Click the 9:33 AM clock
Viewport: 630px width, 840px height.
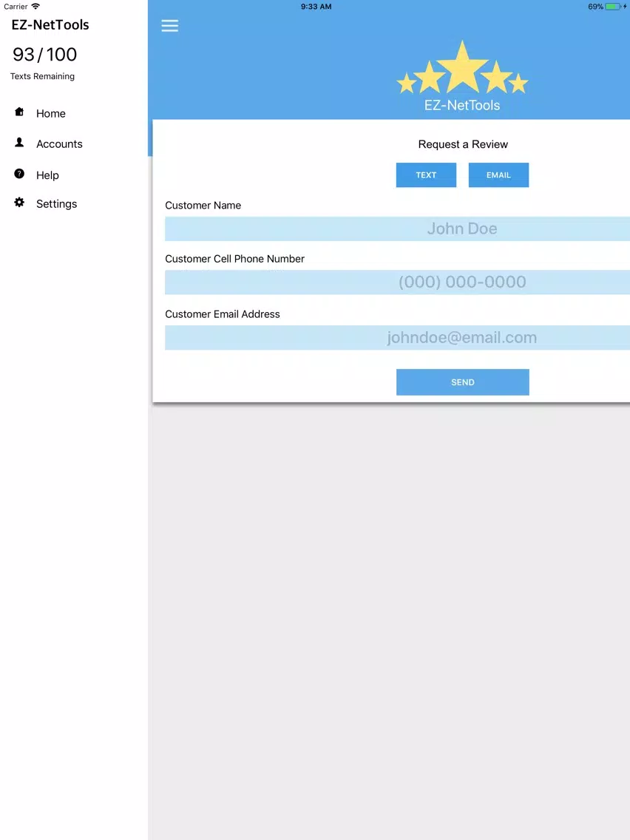tap(316, 7)
